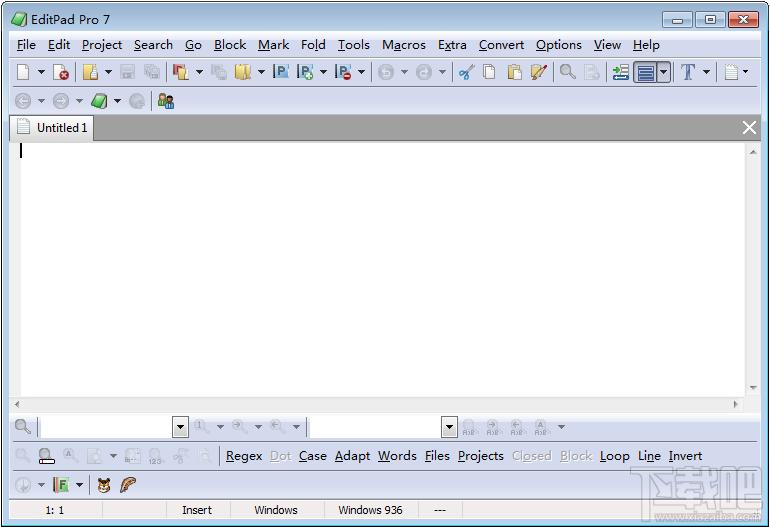
Task: Click the Add to Project icon
Action: [305, 72]
